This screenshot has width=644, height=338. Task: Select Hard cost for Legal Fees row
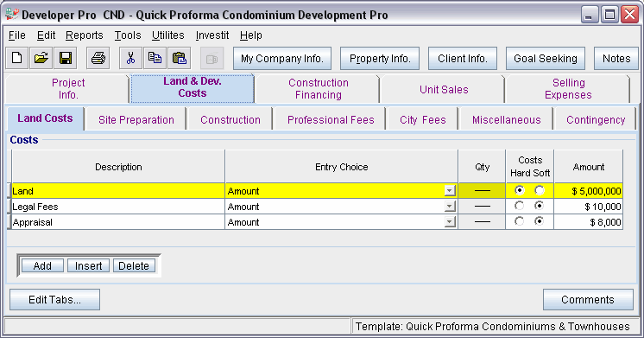(x=520, y=206)
